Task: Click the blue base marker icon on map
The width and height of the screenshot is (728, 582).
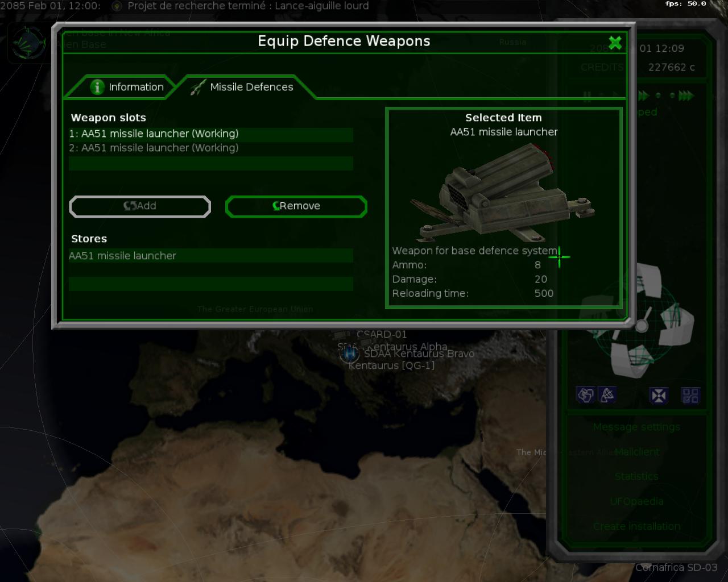Action: pos(349,355)
